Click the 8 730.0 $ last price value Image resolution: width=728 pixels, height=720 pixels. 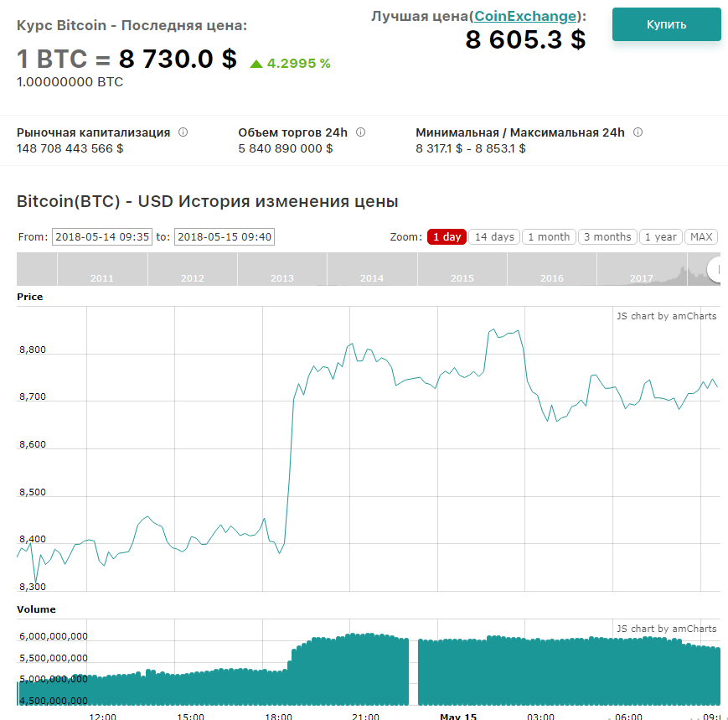coord(178,59)
